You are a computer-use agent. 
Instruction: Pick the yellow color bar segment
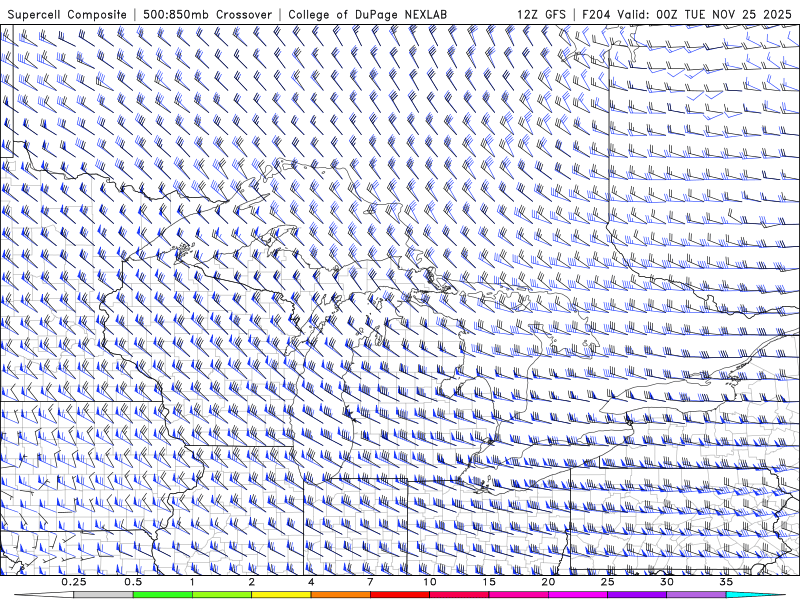[x=281, y=595]
